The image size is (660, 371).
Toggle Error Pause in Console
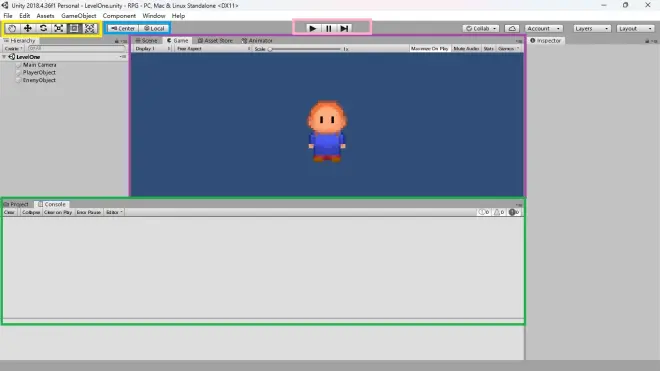(88, 212)
